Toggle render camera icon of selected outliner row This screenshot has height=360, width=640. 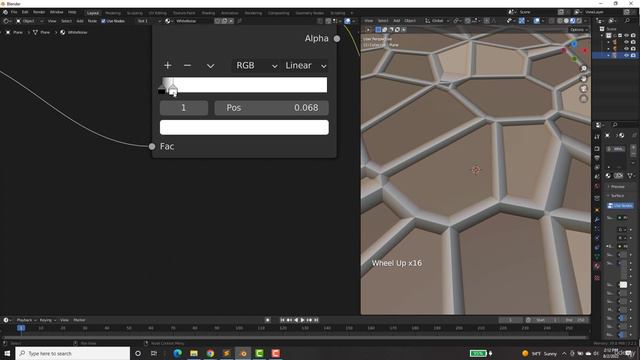(x=633, y=55)
